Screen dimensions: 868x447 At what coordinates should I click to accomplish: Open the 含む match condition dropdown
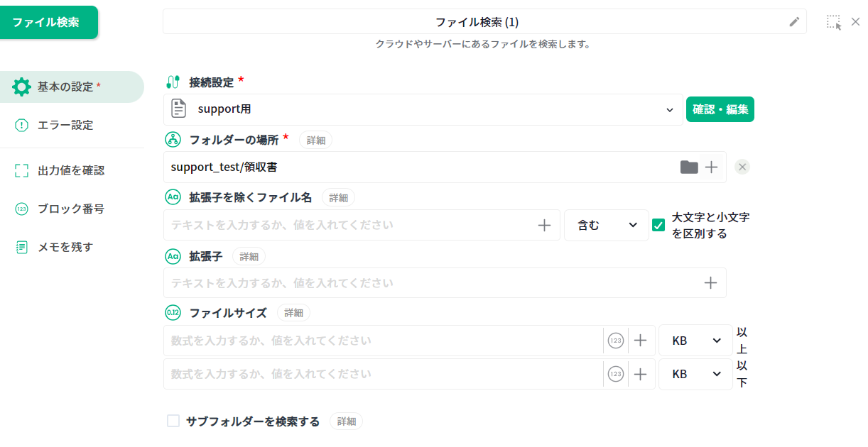tap(606, 225)
